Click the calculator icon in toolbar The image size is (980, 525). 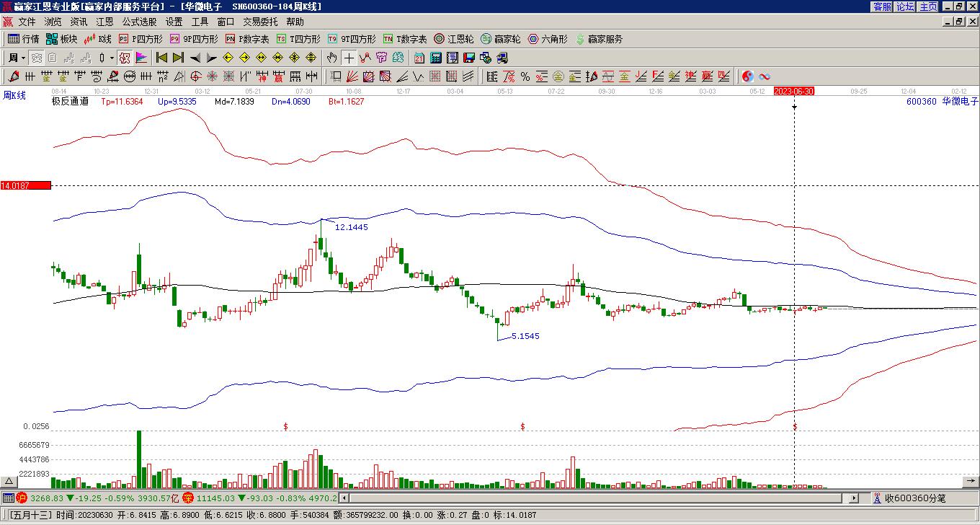point(436,58)
